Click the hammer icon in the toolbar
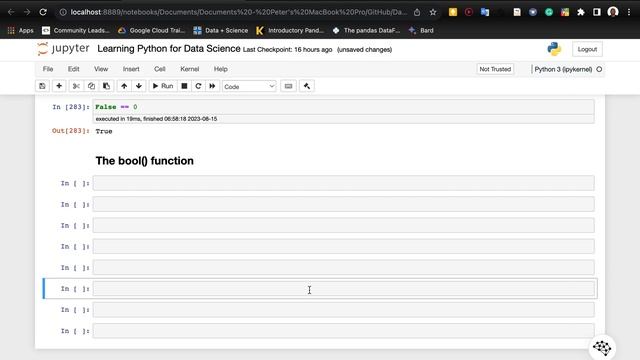640x360 pixels. pyautogui.click(x=307, y=86)
